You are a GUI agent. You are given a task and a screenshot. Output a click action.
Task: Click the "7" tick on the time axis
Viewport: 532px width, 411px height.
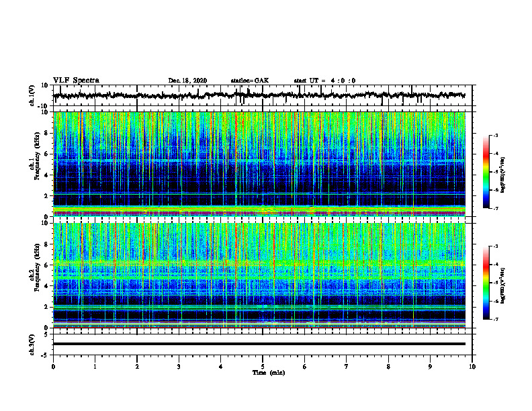(x=347, y=367)
